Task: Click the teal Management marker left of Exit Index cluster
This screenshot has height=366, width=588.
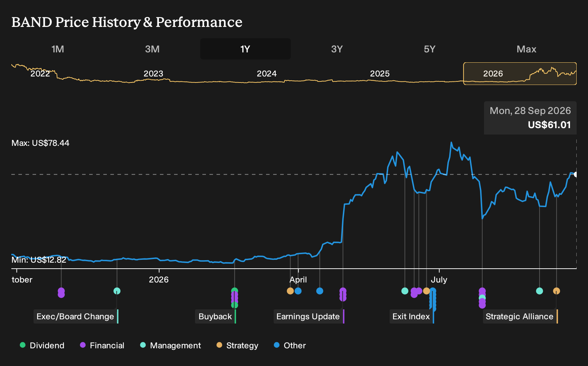Action: pyautogui.click(x=405, y=291)
